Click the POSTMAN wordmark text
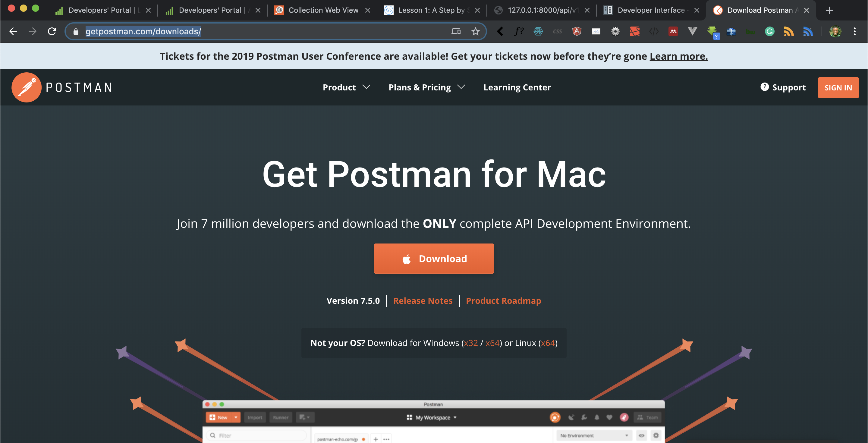Screen dimensions: 868x443 (79, 88)
